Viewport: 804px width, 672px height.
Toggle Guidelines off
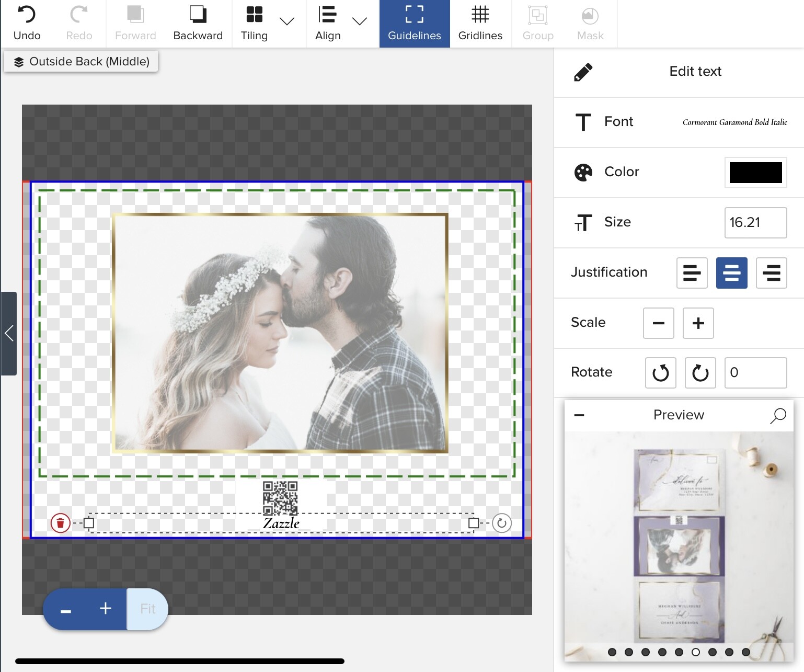tap(415, 24)
